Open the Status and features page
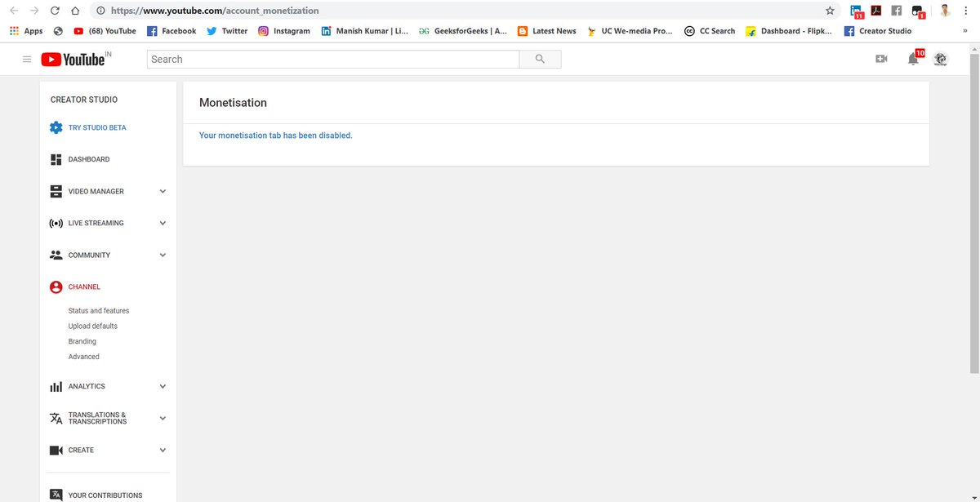The height and width of the screenshot is (502, 980). [99, 311]
